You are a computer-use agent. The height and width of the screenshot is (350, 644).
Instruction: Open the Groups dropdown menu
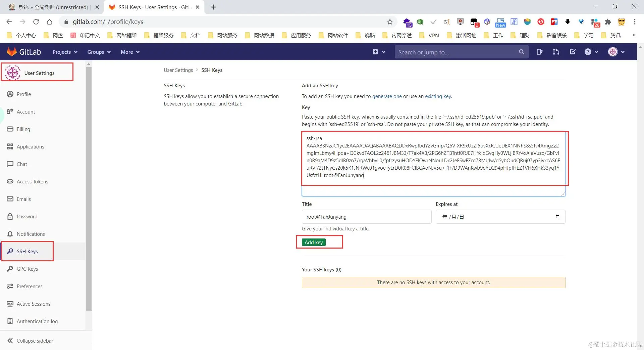tap(99, 52)
